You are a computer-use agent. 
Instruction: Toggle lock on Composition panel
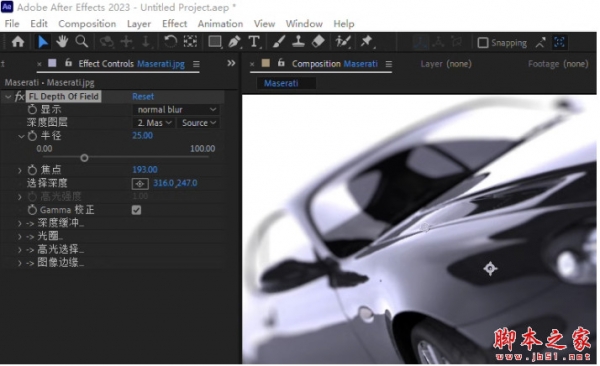(x=281, y=63)
